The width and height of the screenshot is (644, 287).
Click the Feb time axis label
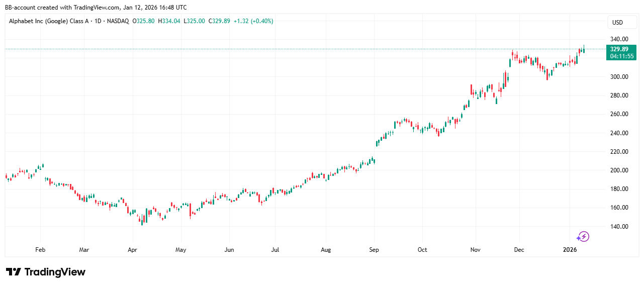[40, 249]
